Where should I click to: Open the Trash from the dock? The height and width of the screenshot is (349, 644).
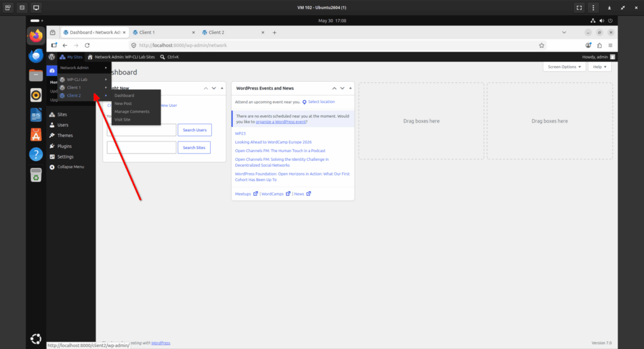tap(36, 175)
